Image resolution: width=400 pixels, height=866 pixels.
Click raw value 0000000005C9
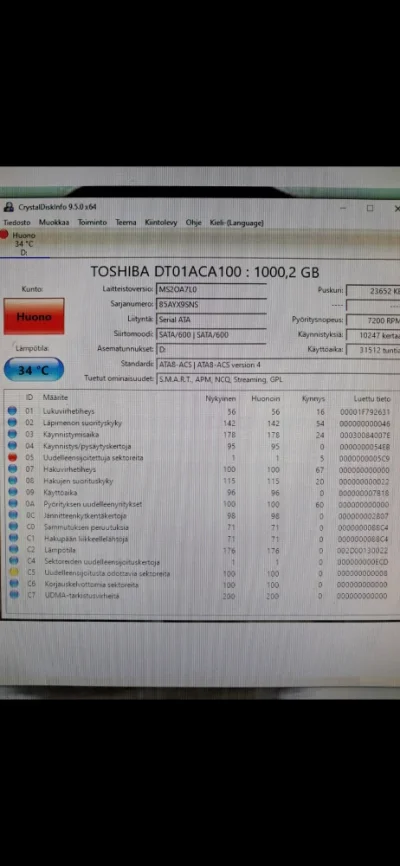[x=363, y=458]
